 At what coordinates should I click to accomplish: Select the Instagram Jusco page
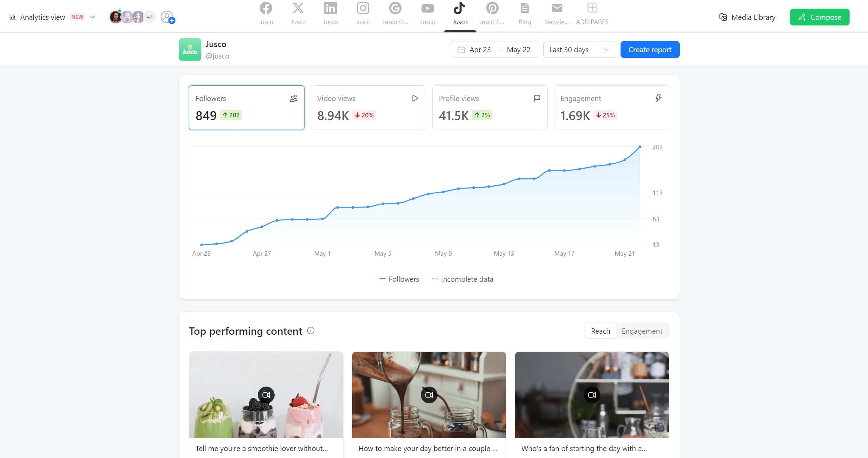363,14
